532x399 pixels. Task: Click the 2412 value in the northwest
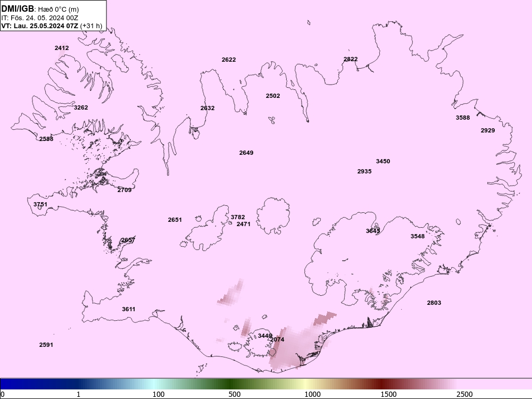[x=62, y=48]
